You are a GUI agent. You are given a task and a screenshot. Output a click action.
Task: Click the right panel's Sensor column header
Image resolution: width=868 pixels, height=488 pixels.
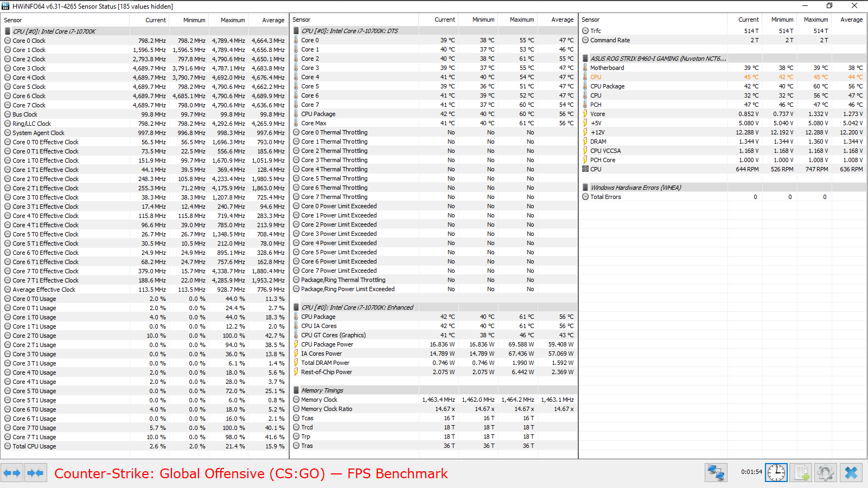(x=653, y=20)
